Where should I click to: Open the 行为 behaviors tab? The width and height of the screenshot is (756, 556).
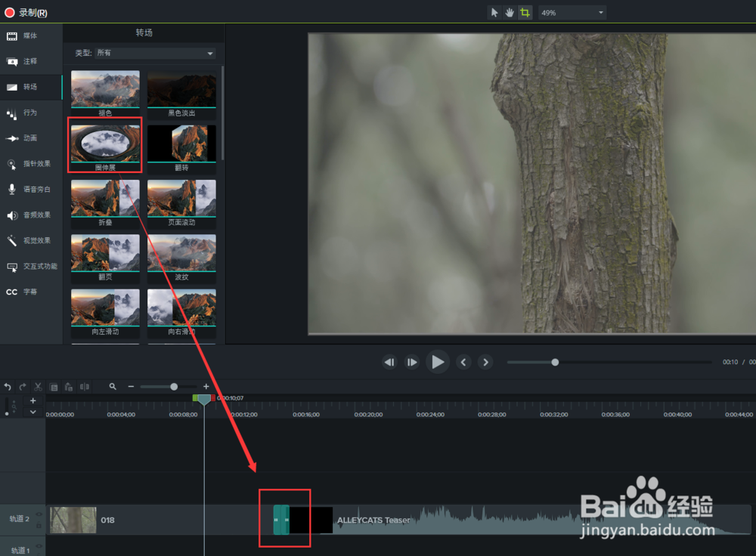click(31, 113)
